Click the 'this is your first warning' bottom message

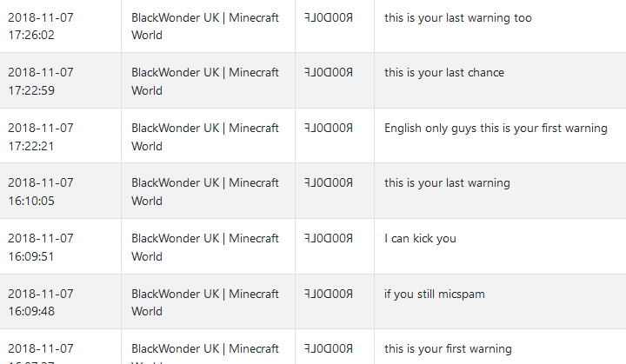(448, 349)
